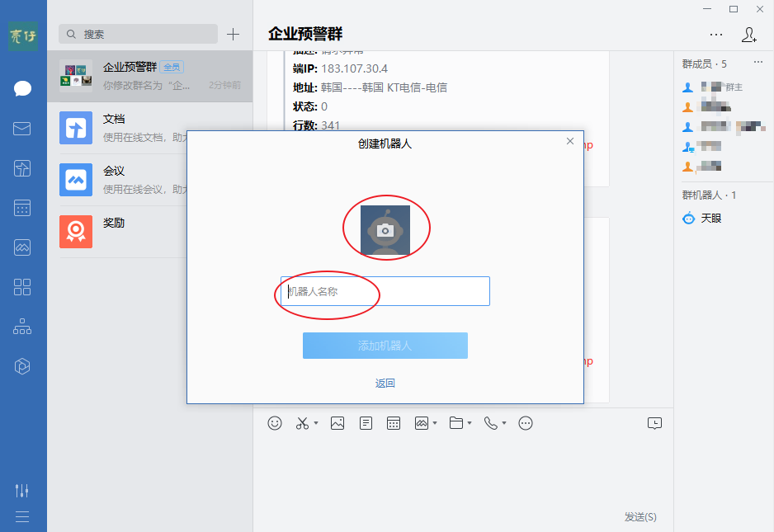Click the 机器人名称 input field

(x=384, y=290)
